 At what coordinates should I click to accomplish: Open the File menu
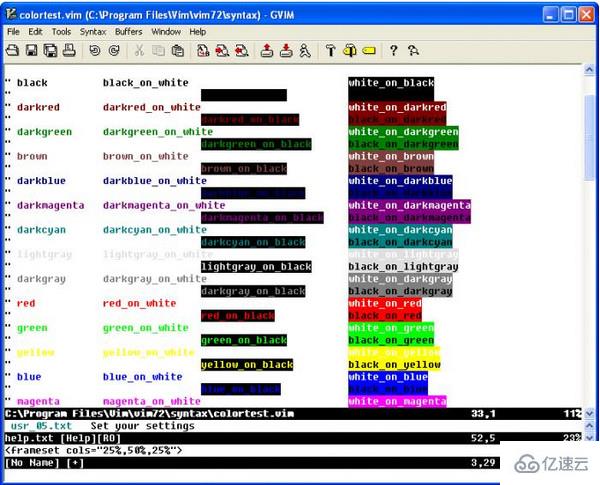13,32
